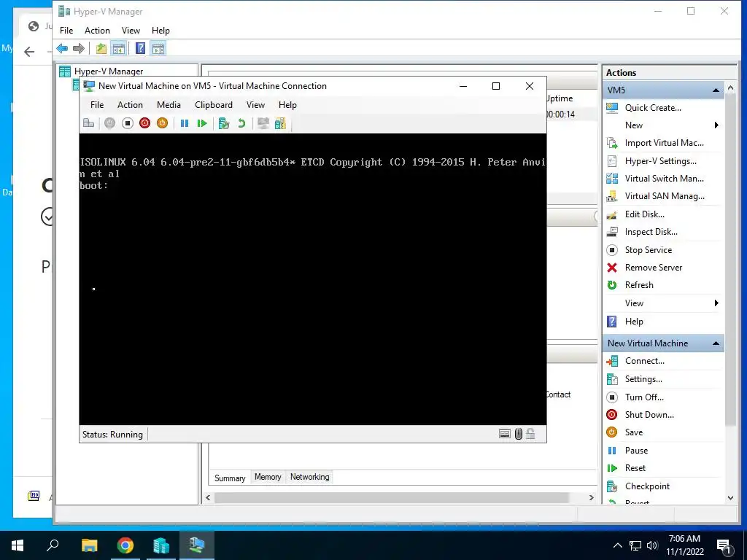Toggle Show/Hide Action Pane icon

click(x=158, y=48)
